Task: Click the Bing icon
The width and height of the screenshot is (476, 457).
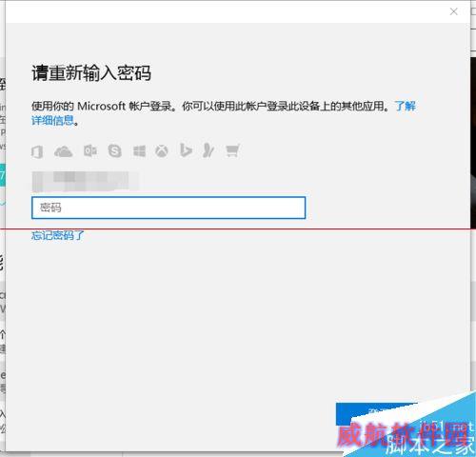Action: pos(186,150)
